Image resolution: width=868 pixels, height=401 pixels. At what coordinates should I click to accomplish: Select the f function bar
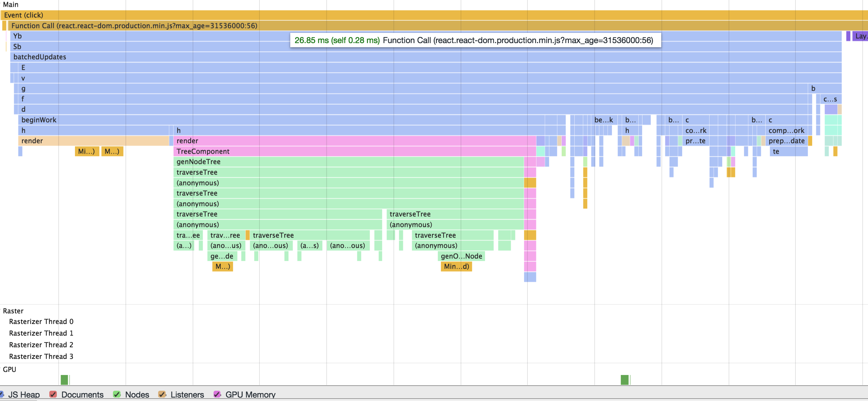[413, 99]
